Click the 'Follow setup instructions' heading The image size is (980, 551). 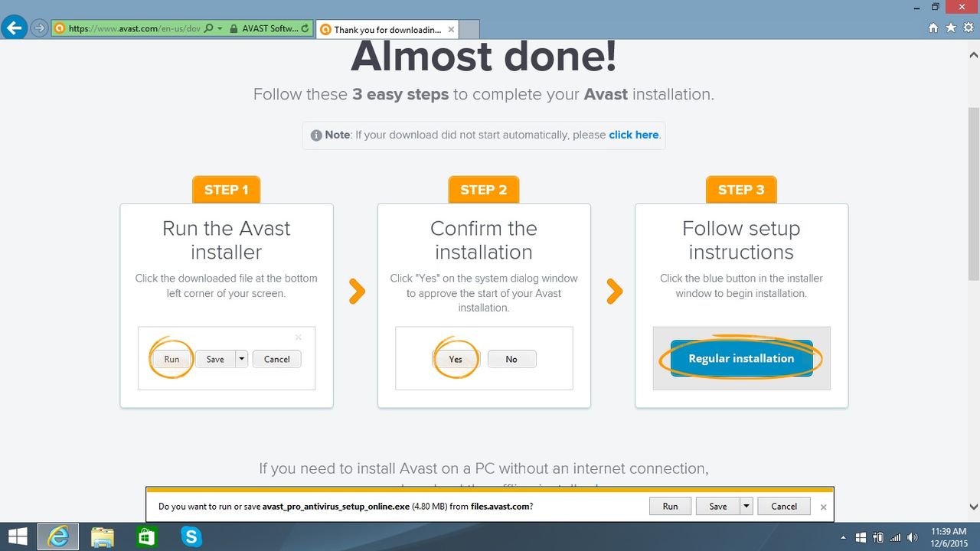[x=741, y=240]
